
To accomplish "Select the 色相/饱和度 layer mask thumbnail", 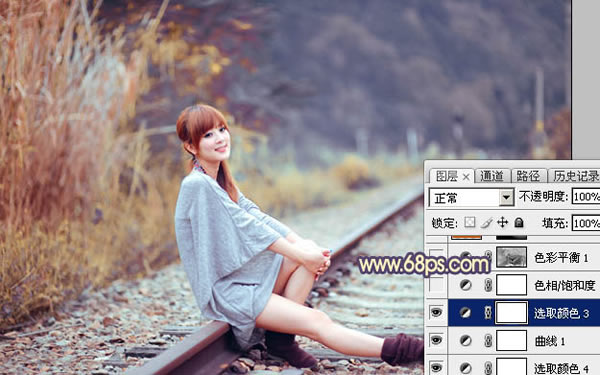I will [x=511, y=285].
